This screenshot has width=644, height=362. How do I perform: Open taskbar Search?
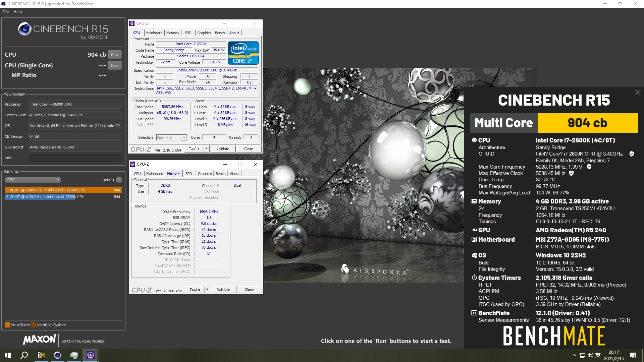(x=24, y=355)
